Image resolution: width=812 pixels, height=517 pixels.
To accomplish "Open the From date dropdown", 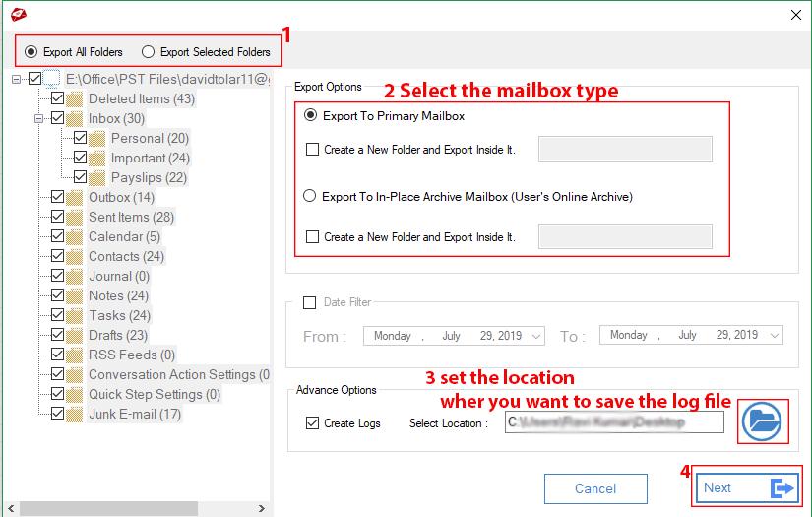I will tap(536, 336).
